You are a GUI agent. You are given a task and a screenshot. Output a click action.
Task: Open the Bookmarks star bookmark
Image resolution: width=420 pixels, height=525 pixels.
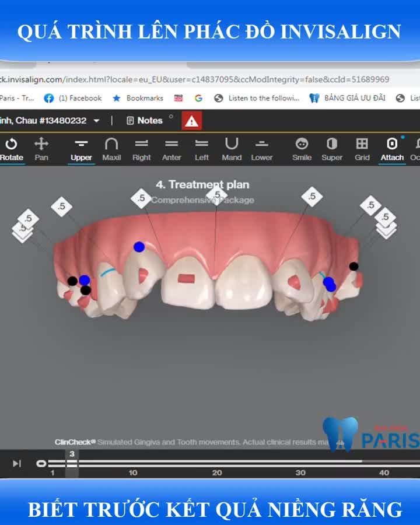138,98
